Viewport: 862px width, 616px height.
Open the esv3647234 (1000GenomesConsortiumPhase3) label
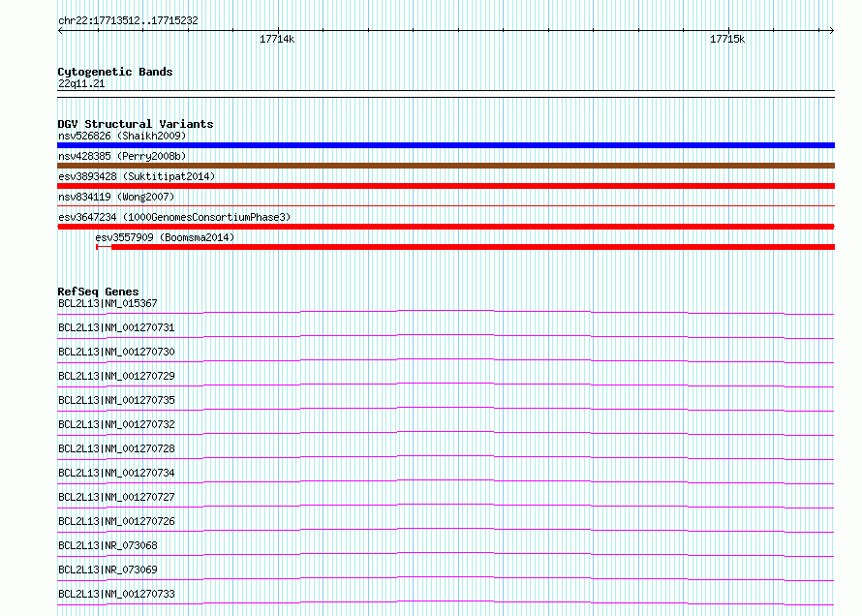click(x=174, y=217)
